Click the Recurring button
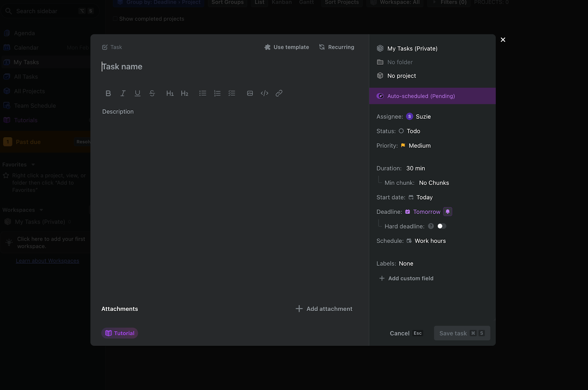Screen dimensions: 588x390 coord(337,47)
